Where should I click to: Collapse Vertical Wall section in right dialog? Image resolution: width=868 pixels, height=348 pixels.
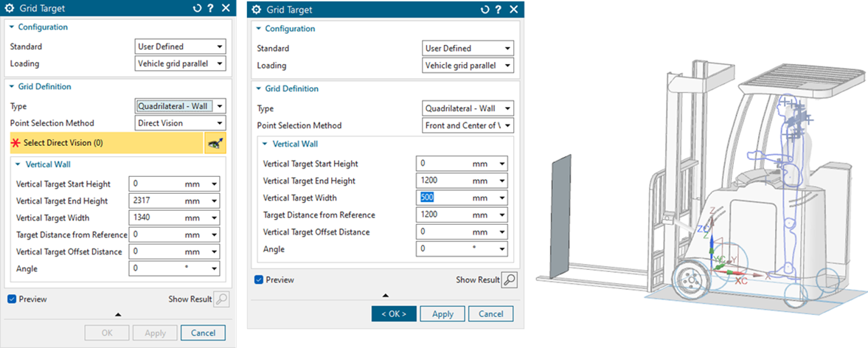[265, 144]
